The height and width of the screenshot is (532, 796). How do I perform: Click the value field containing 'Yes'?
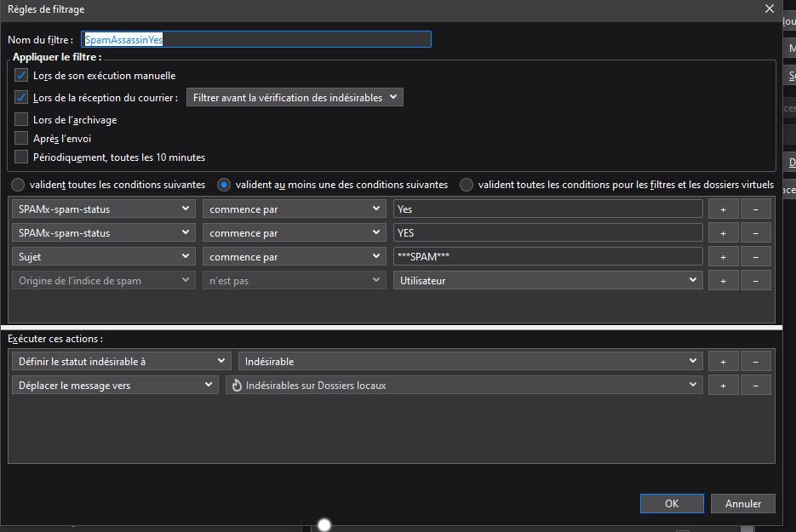click(547, 209)
